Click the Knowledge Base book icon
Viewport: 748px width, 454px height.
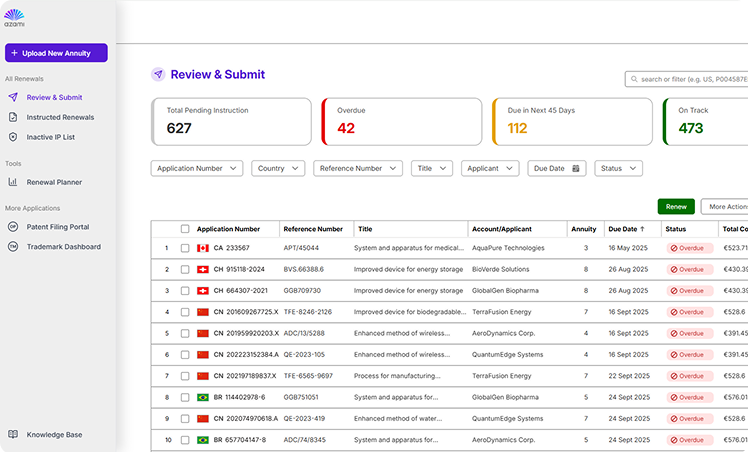coord(13,435)
